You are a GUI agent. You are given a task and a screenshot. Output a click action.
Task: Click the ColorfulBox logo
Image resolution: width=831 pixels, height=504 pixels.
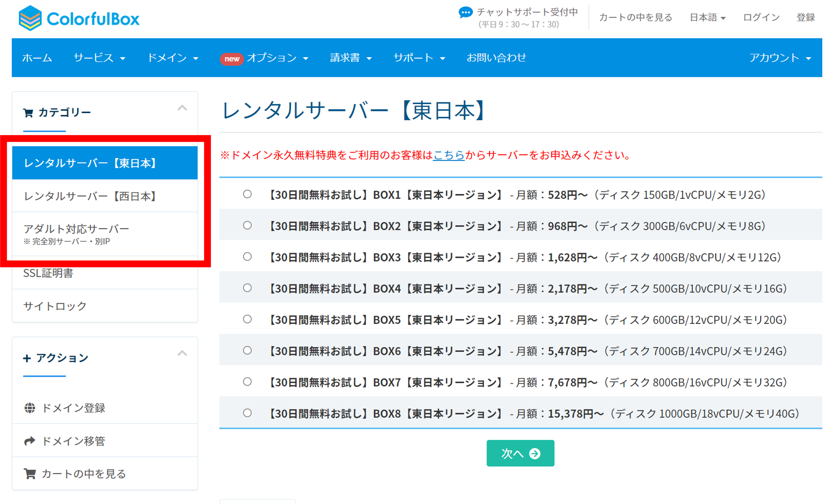tap(79, 18)
